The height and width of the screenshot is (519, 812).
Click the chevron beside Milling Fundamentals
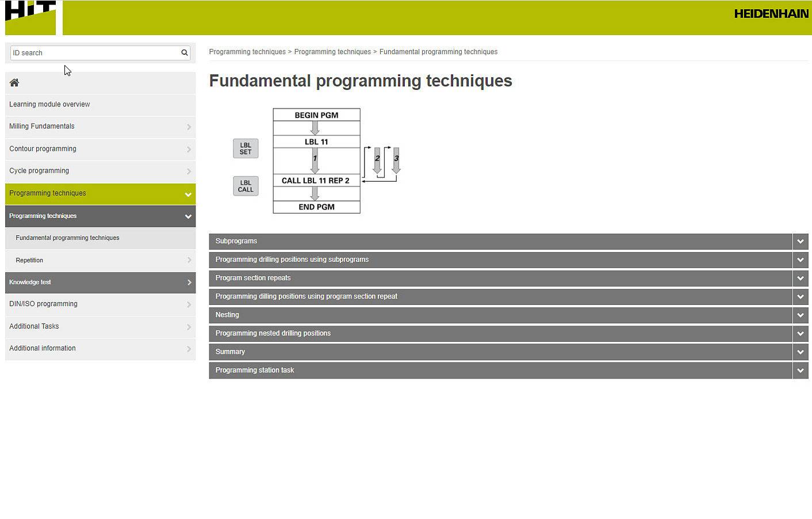[189, 127]
